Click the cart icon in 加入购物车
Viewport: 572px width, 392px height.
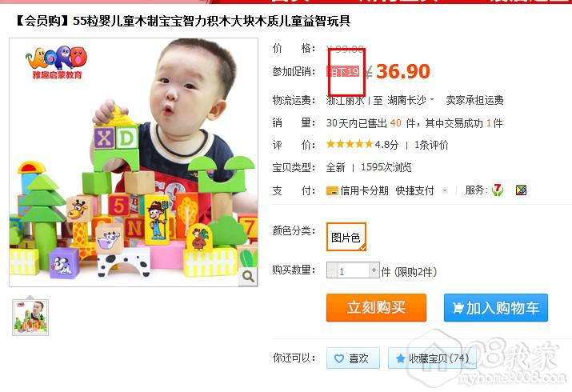coord(458,308)
